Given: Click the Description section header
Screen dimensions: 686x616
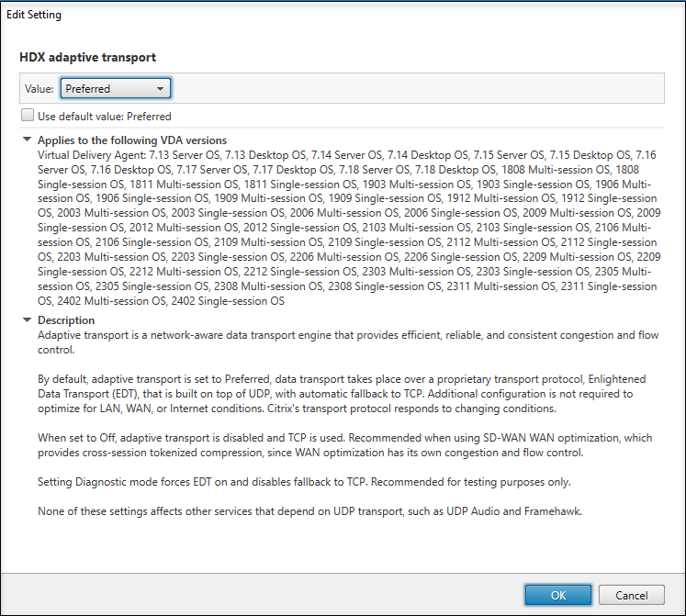Looking at the screenshot, I should click(66, 320).
